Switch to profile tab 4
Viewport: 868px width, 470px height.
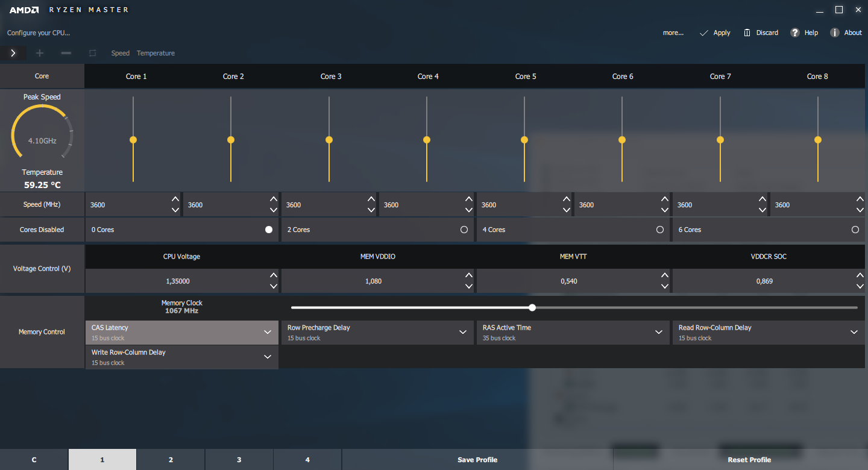[307, 460]
